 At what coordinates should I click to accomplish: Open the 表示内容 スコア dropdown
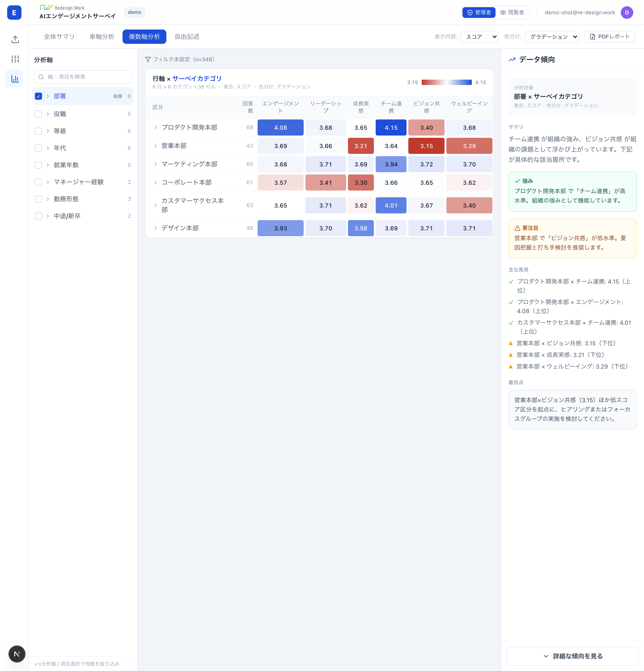coord(479,37)
